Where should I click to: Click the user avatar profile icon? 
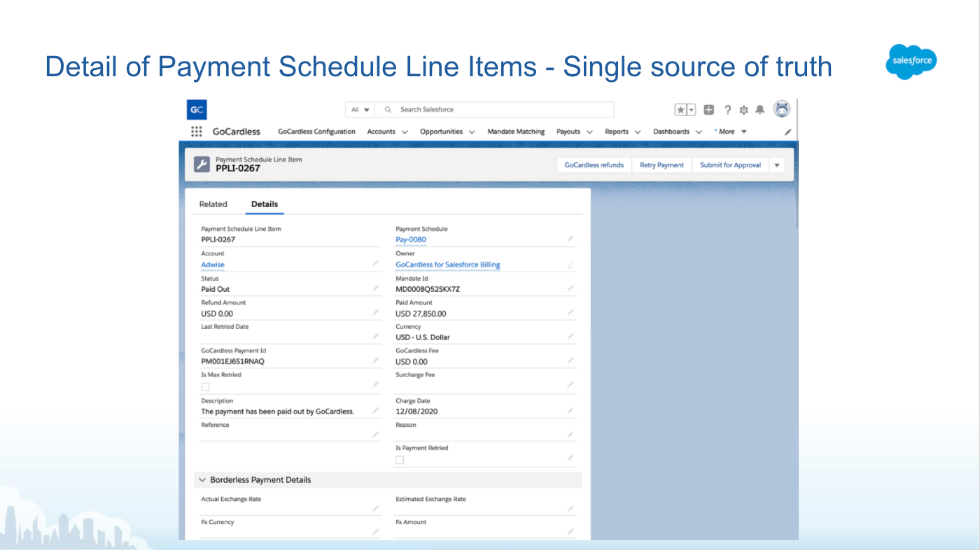[x=782, y=109]
